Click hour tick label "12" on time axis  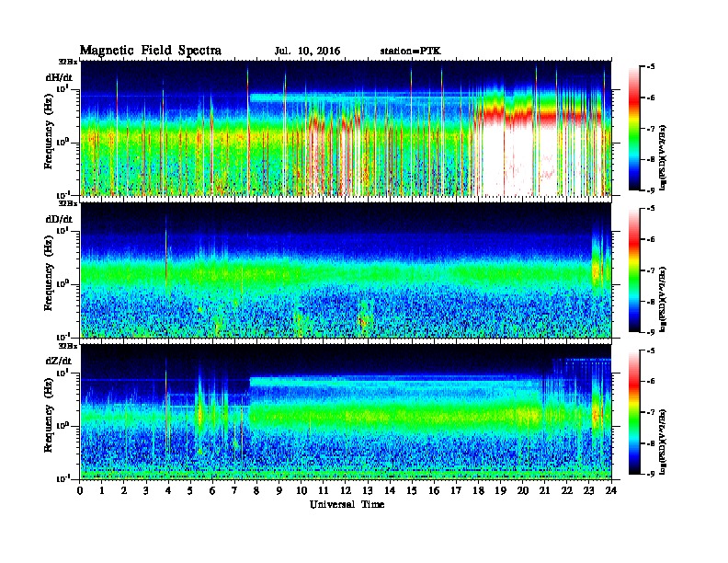pos(346,490)
